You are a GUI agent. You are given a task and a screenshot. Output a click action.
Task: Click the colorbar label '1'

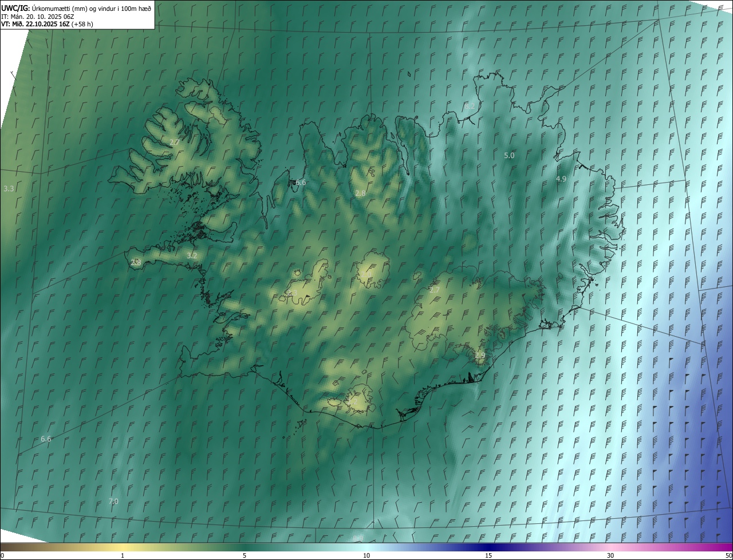pyautogui.click(x=123, y=556)
